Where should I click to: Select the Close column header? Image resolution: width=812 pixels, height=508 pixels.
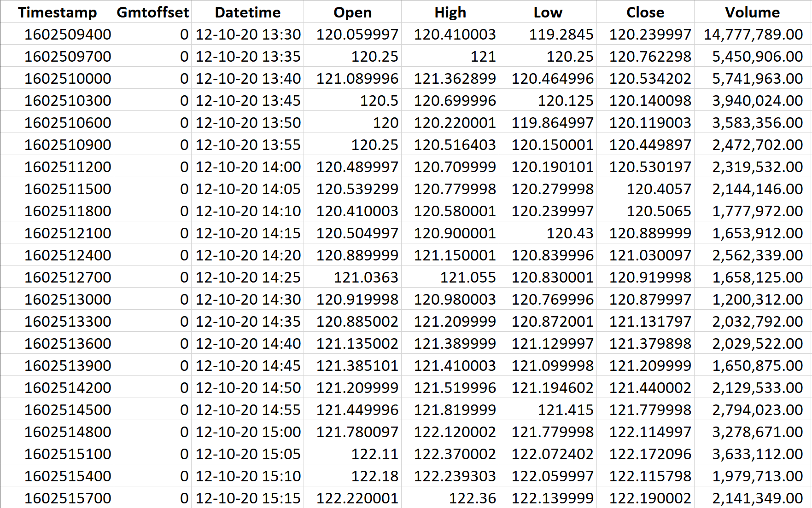(646, 12)
